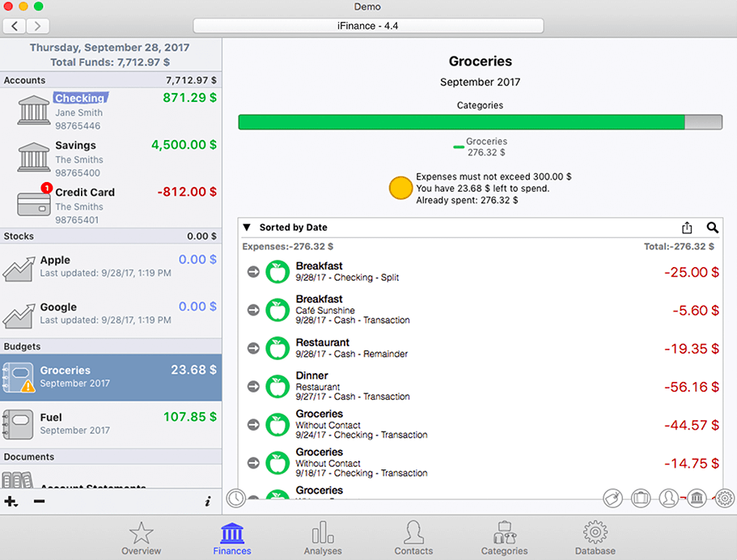This screenshot has height=560, width=737.
Task: Click the Total:-276.32 $ label
Action: pos(679,246)
